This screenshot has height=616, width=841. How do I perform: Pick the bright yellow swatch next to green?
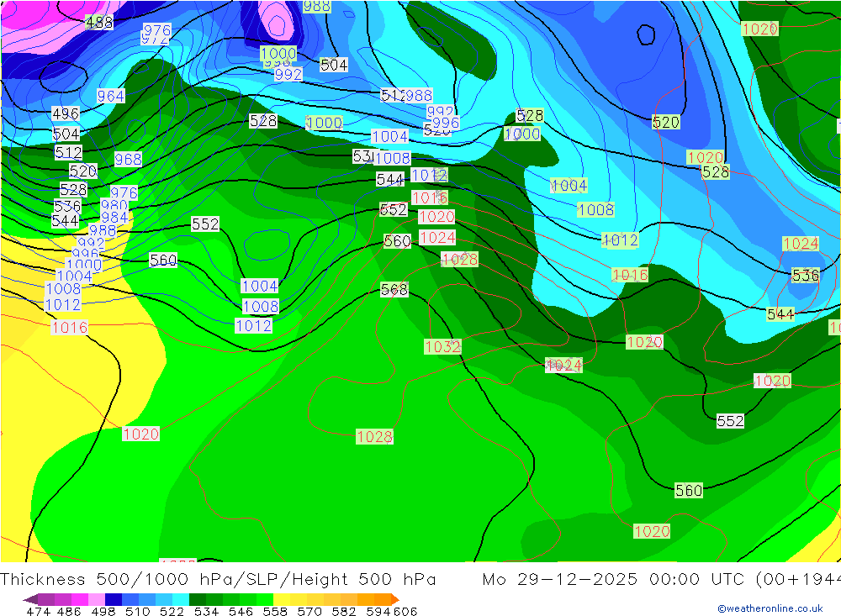pos(282,599)
